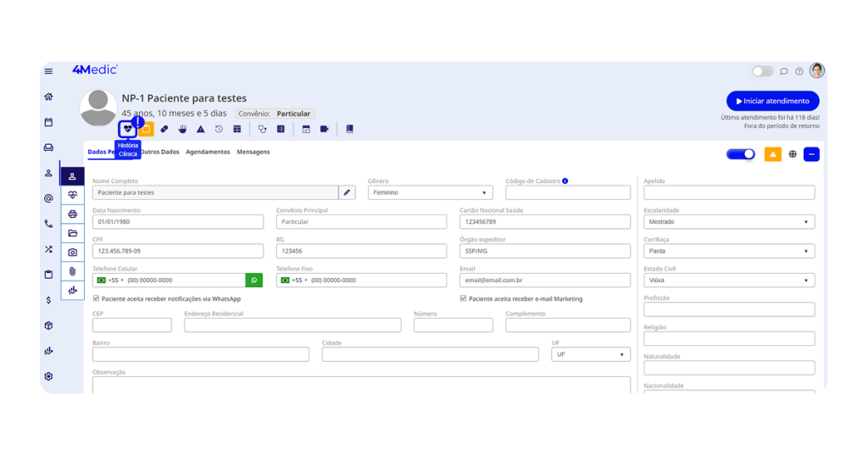
Task: Open settings gear in left sidebar
Action: tap(48, 376)
